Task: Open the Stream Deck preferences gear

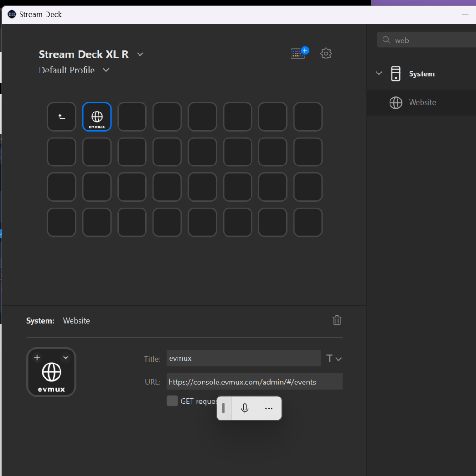Action: [326, 54]
